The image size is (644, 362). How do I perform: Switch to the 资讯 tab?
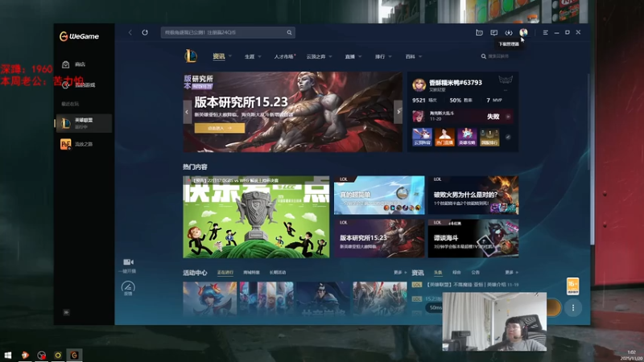click(219, 56)
